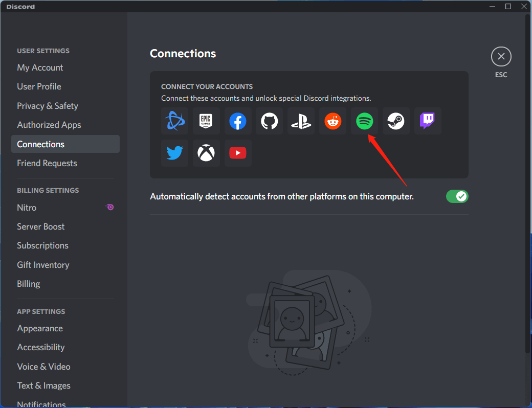The image size is (532, 408).
Task: Connect Spotify account icon
Action: point(364,121)
